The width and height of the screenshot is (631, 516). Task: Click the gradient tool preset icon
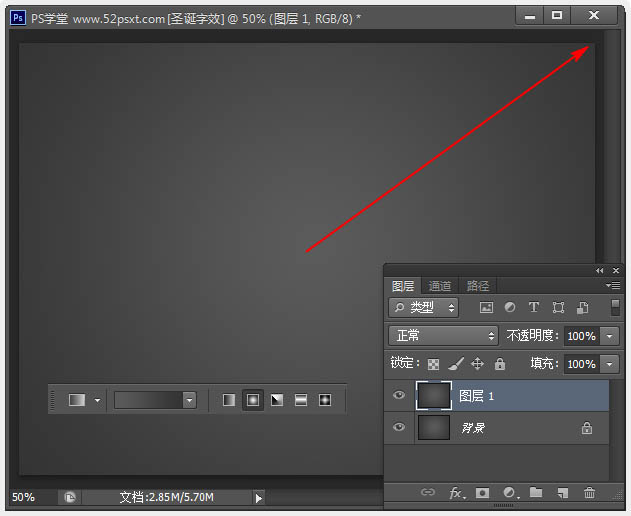pyautogui.click(x=77, y=400)
